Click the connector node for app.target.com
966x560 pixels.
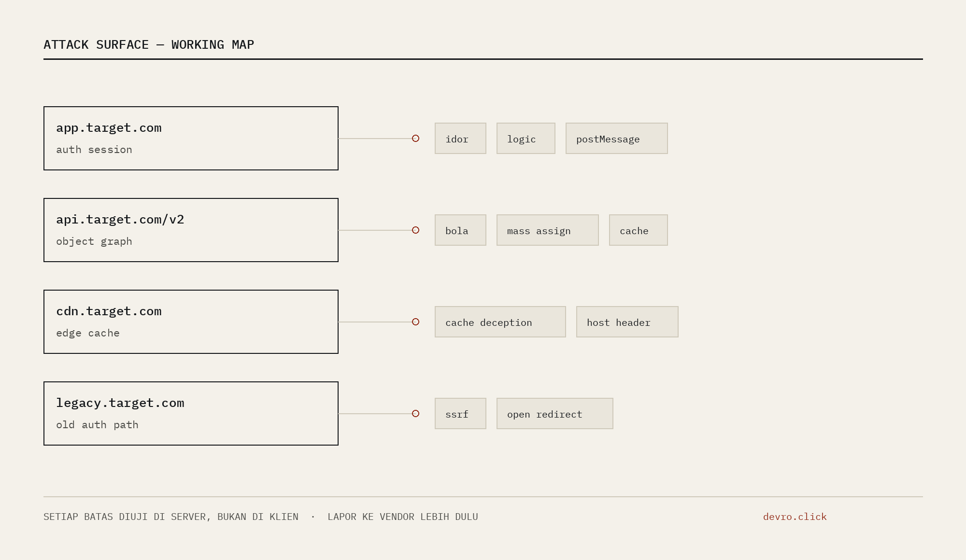415,139
